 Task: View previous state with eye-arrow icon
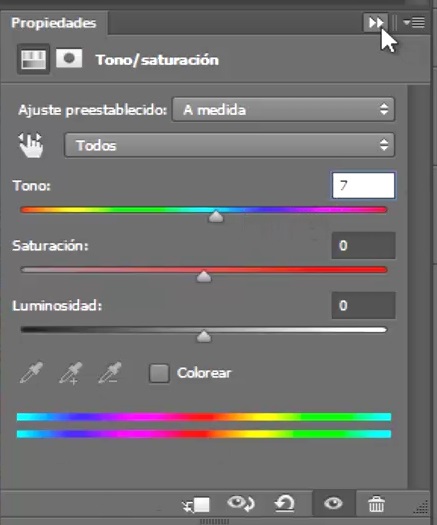point(241,504)
